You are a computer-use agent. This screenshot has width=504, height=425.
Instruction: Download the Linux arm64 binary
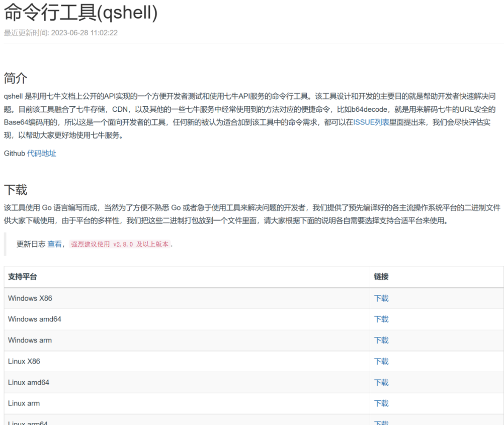381,422
